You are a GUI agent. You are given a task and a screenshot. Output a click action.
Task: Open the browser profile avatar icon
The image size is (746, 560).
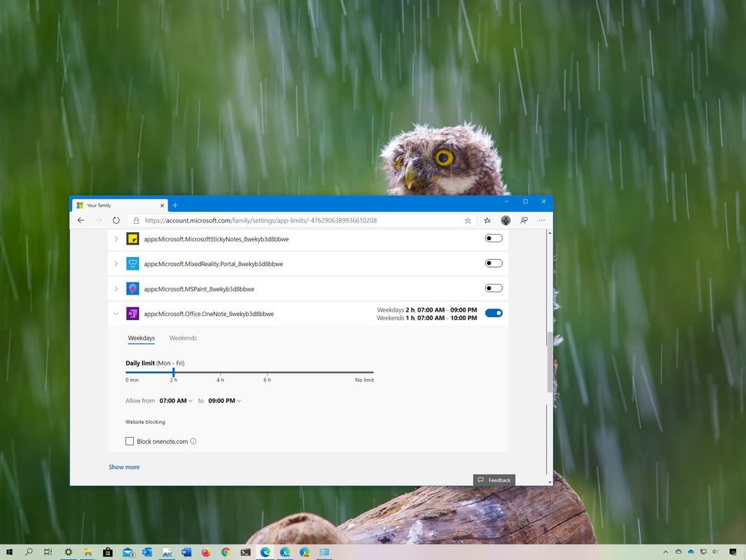pyautogui.click(x=505, y=220)
